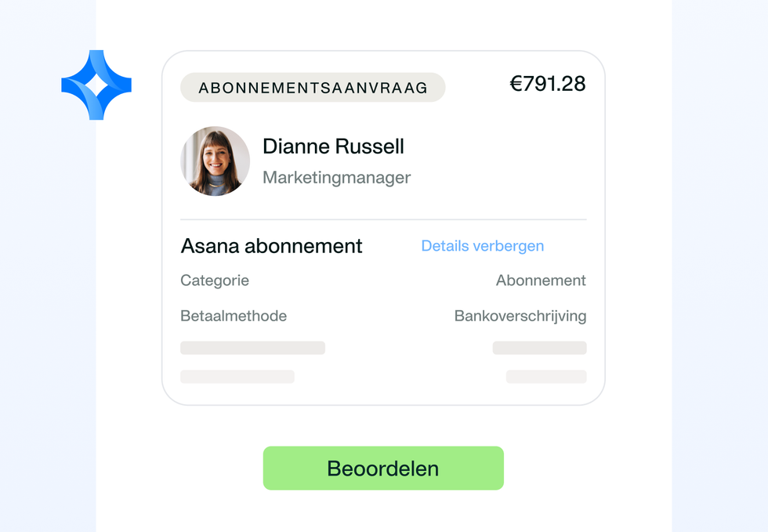Image resolution: width=768 pixels, height=532 pixels.
Task: Click the long grey placeholder bar on left
Action: tap(252, 348)
